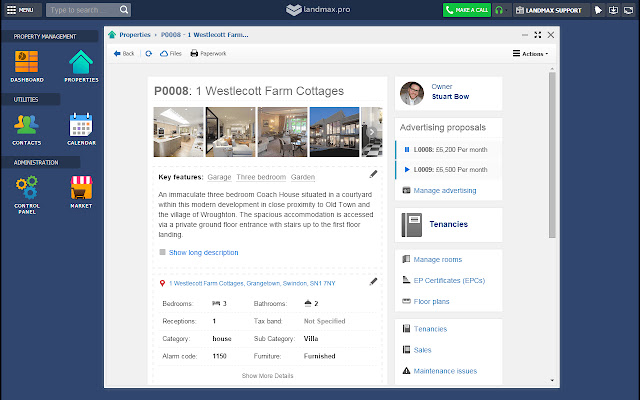Click the refresh icon in toolbar

tap(149, 53)
